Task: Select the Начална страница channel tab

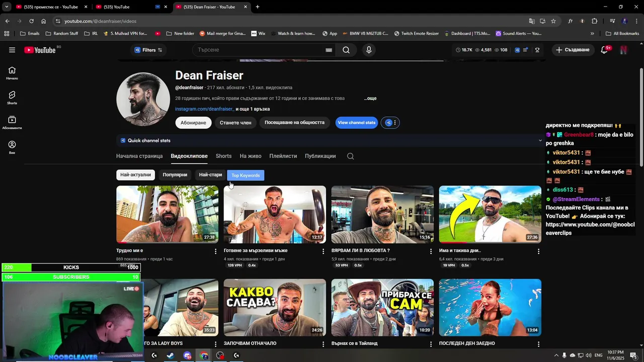Action: [x=139, y=156]
